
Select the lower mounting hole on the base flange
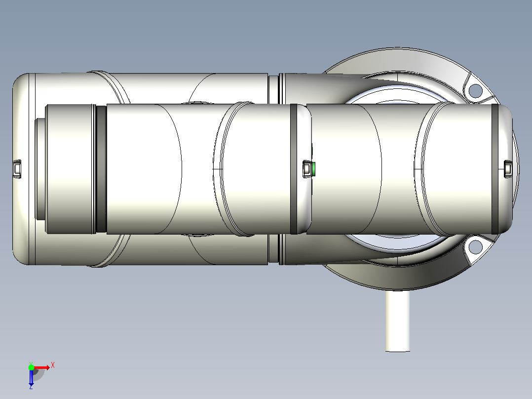475,246
